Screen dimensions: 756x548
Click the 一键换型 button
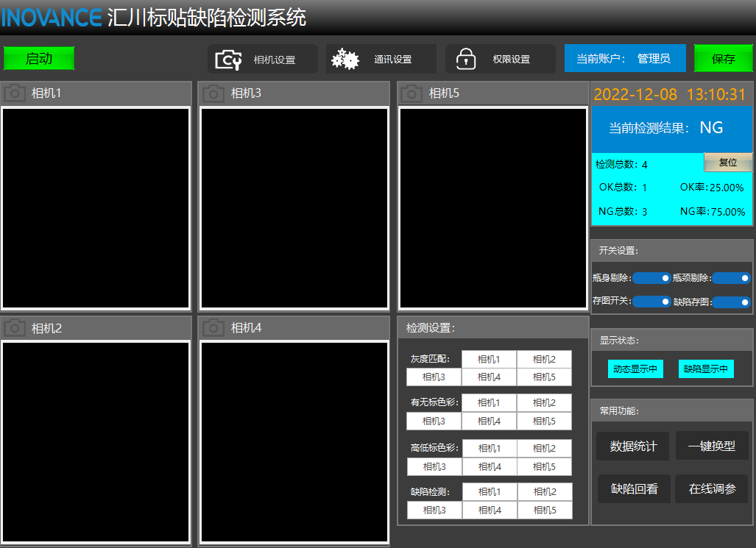(x=712, y=446)
